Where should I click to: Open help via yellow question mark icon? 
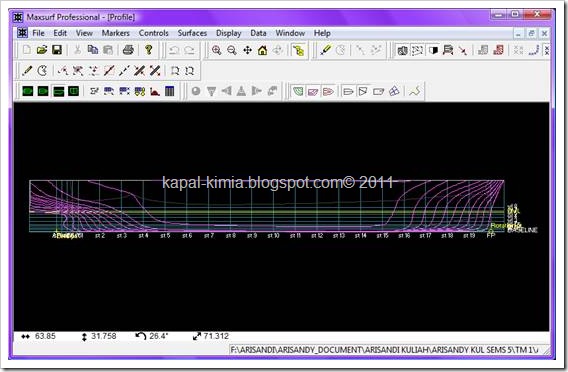pyautogui.click(x=148, y=50)
